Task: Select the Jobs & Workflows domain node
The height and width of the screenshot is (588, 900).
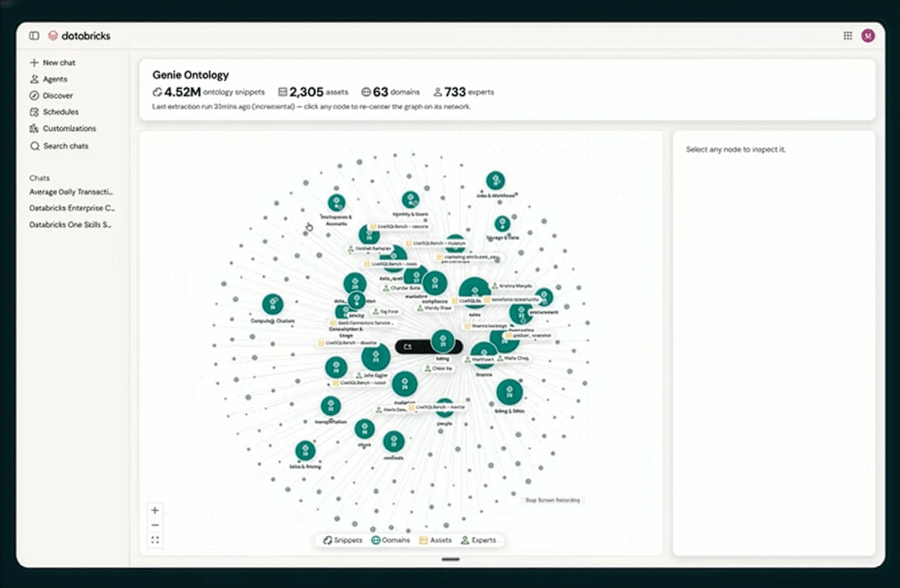Action: [495, 181]
